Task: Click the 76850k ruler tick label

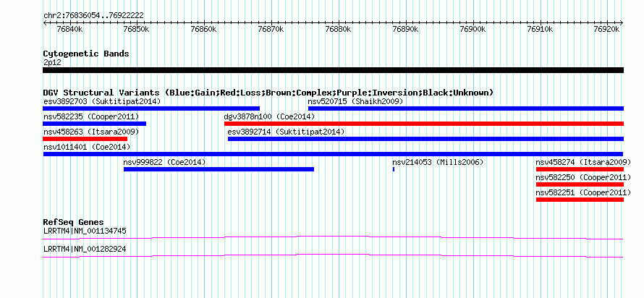Action: (137, 29)
